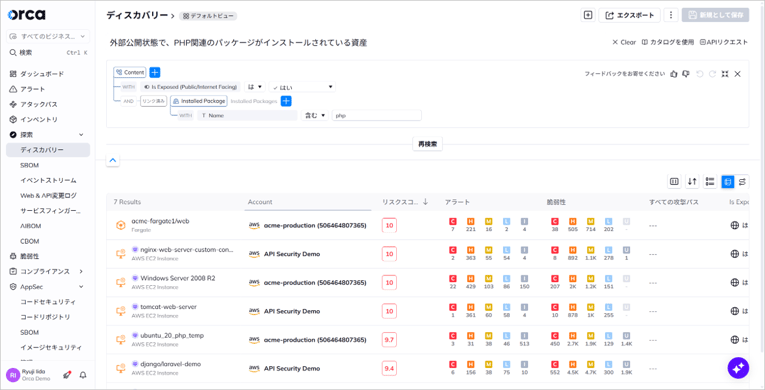Image resolution: width=765 pixels, height=390 pixels.
Task: Open イベントストリーム in the sidebar
Action: click(48, 181)
